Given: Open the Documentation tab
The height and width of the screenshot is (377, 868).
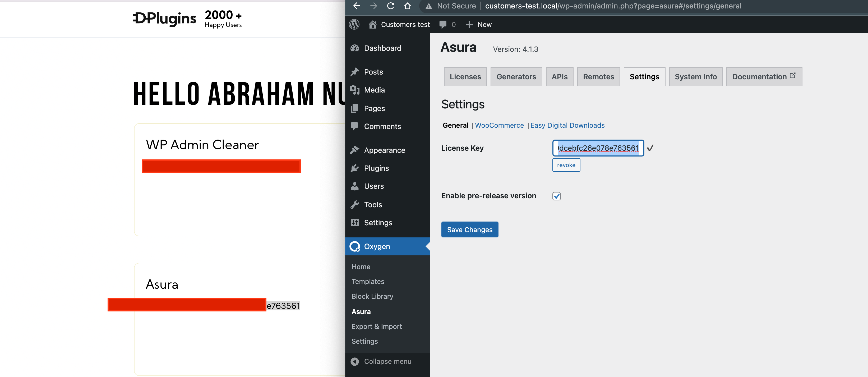Looking at the screenshot, I should pyautogui.click(x=764, y=76).
